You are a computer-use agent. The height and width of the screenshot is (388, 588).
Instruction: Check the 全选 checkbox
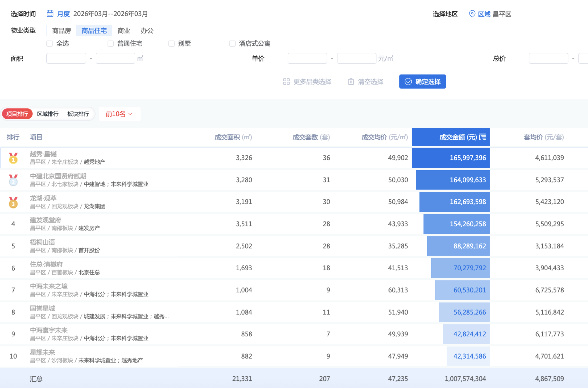pos(50,44)
